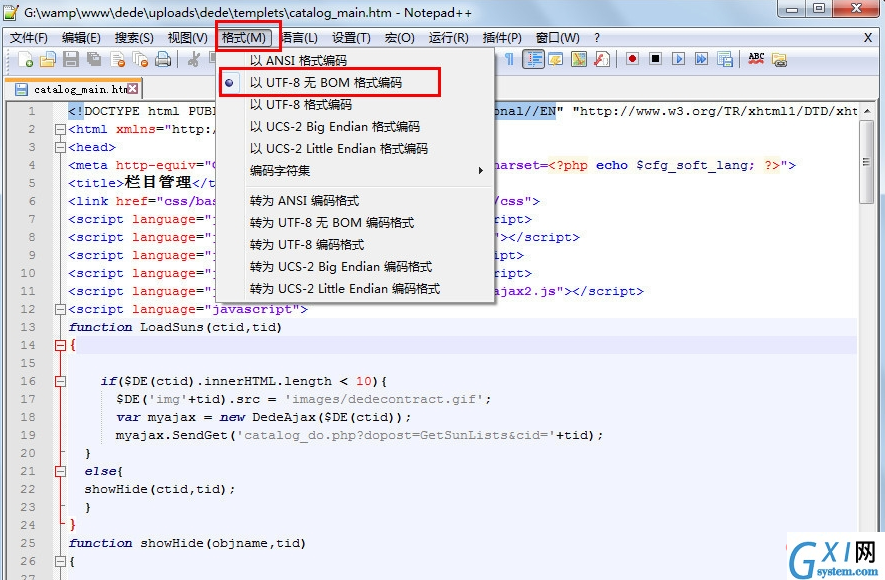Click the folder icon after spell check
The width and height of the screenshot is (885, 580).
coord(779,59)
